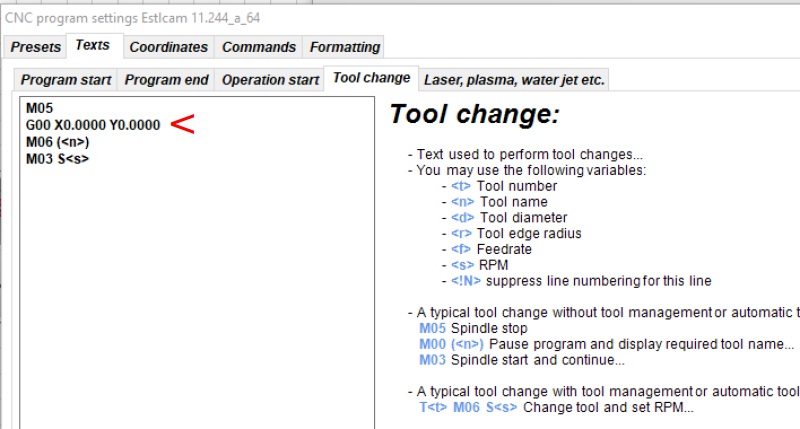Open the Presets tab
The width and height of the screenshot is (800, 429).
[36, 47]
